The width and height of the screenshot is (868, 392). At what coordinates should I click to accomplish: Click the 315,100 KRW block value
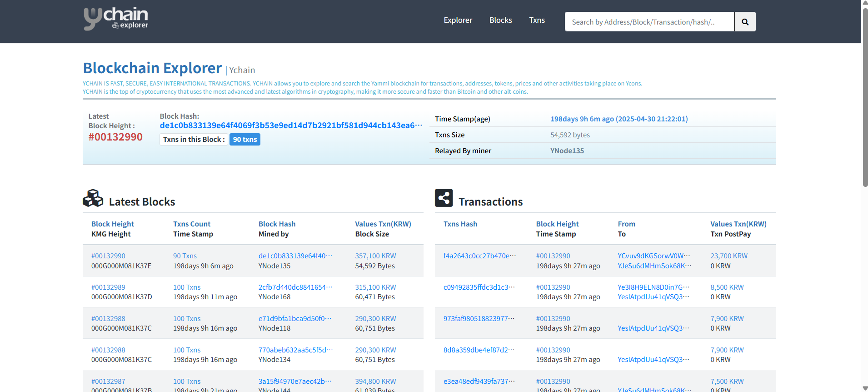375,287
